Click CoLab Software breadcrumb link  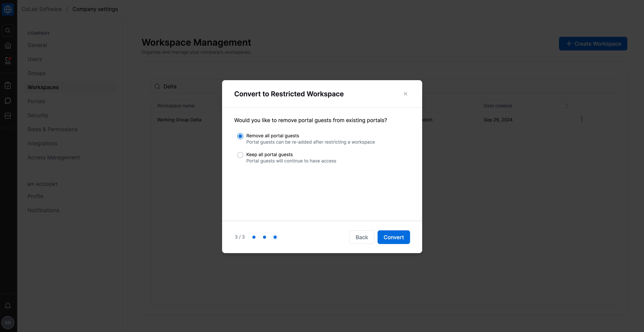[x=42, y=9]
